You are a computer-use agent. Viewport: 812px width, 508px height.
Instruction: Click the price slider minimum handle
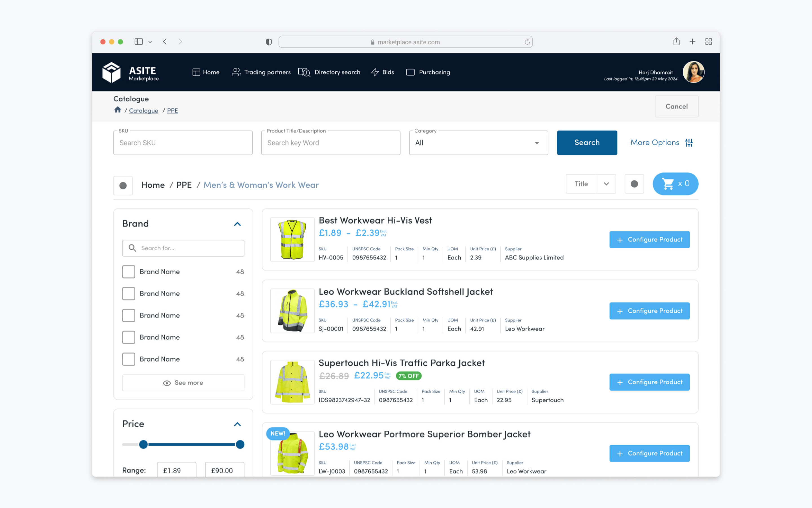tap(143, 444)
